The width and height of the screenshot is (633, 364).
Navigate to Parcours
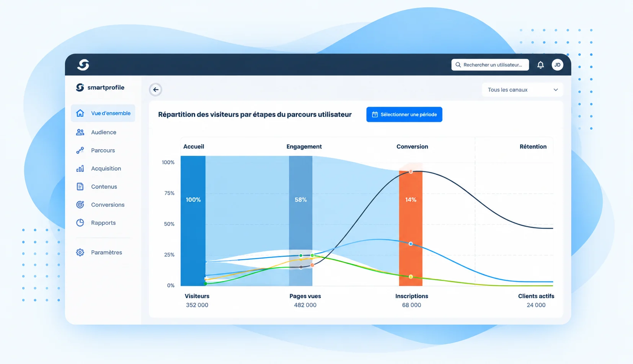[103, 150]
